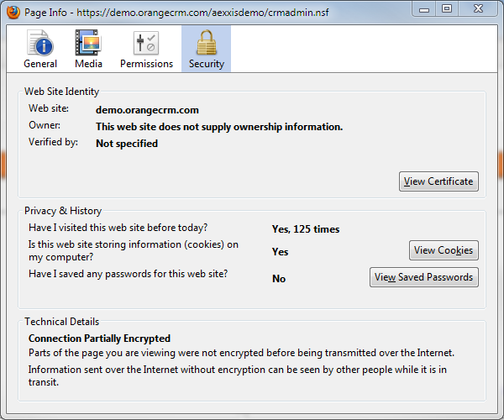Switch to the Permissions tab label
504x420 pixels.
coord(146,64)
